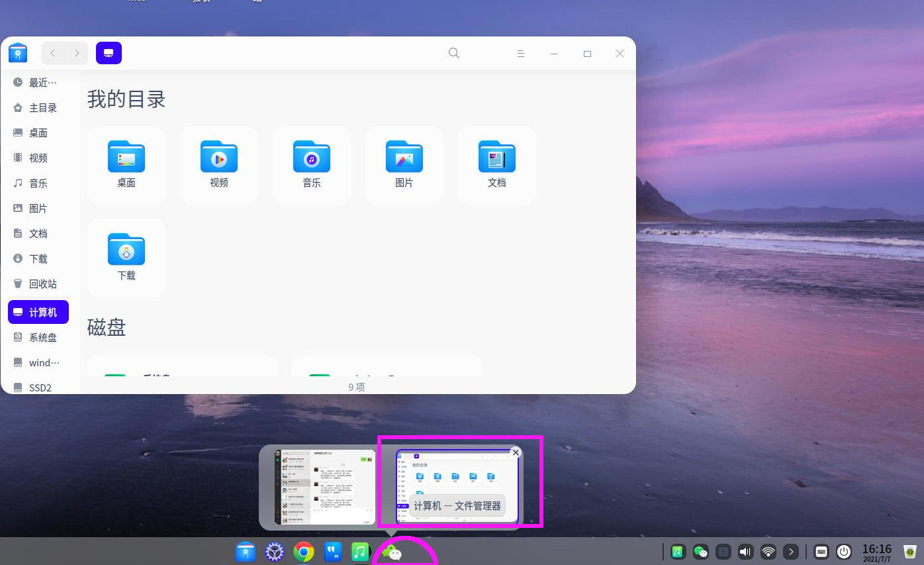
Task: Launch Google Chrome from the dock
Action: point(304,551)
